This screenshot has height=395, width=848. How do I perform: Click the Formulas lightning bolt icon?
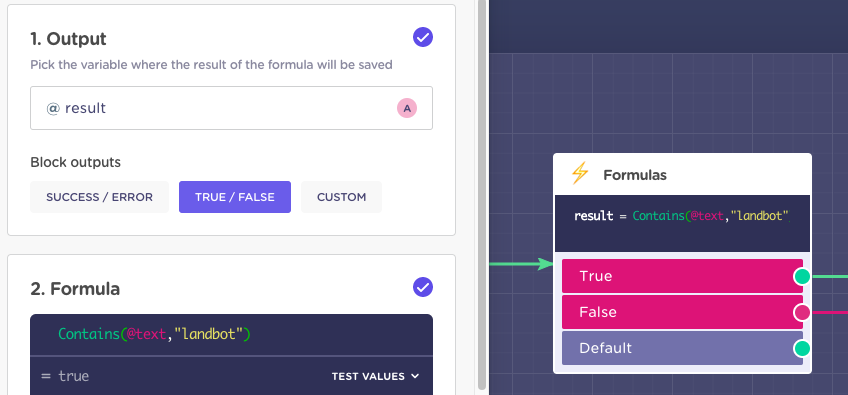(x=579, y=174)
